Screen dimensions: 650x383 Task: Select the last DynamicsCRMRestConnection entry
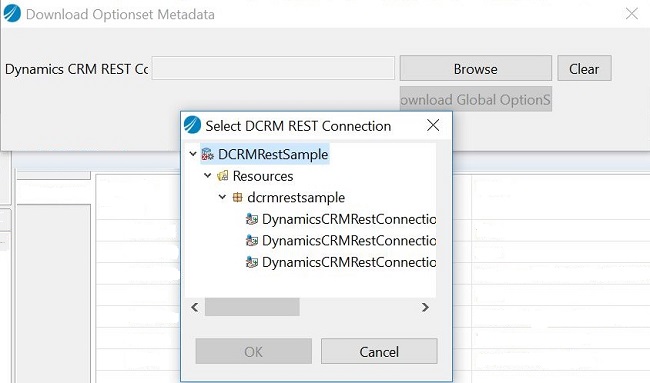point(349,262)
